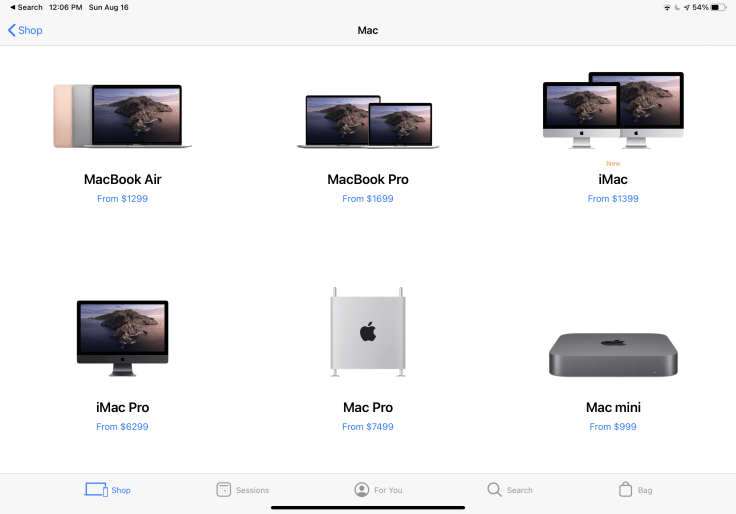Tap the 12:06 PM clock in status bar
Image resolution: width=736 pixels, height=514 pixels.
click(x=66, y=8)
